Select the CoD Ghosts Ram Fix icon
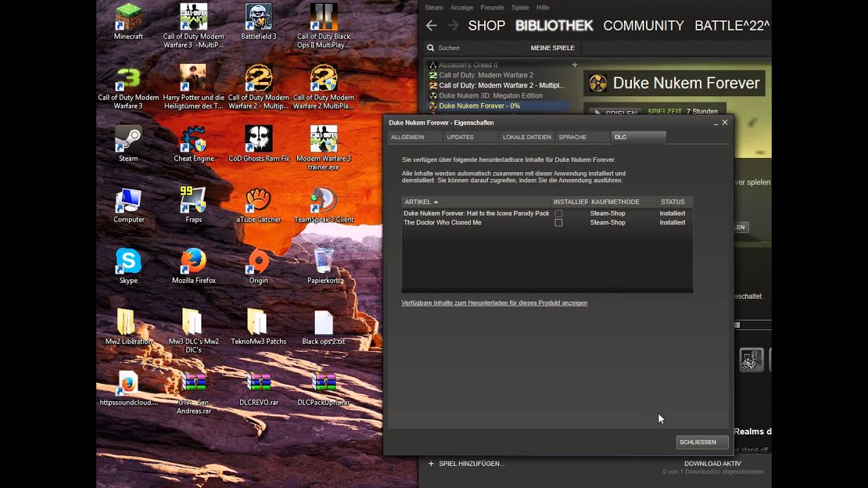 pos(258,144)
